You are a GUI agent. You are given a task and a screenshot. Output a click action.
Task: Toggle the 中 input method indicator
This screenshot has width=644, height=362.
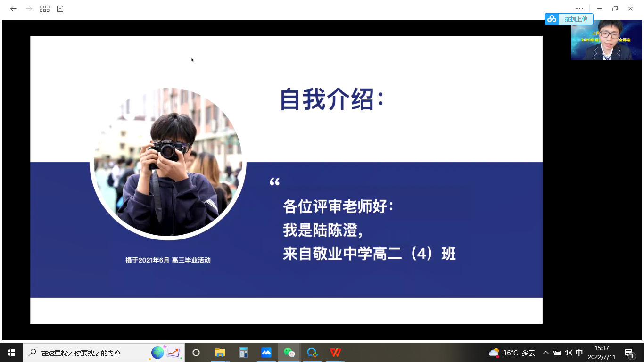(579, 353)
